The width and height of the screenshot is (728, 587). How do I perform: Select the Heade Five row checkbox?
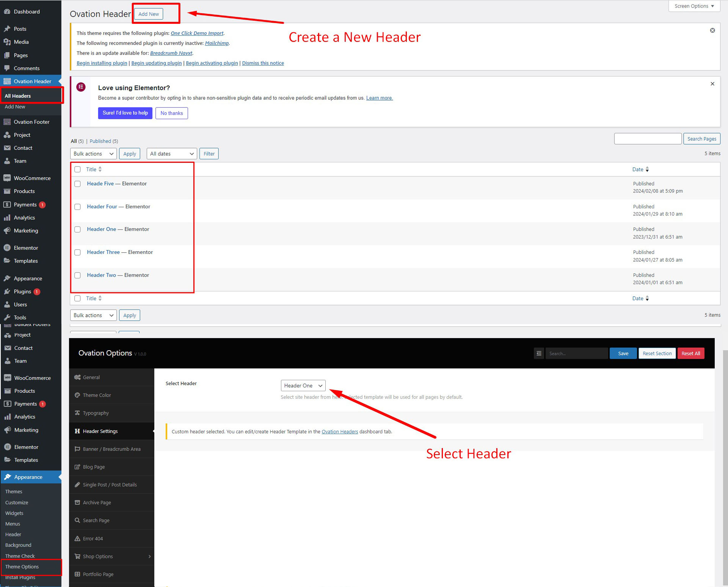(77, 184)
